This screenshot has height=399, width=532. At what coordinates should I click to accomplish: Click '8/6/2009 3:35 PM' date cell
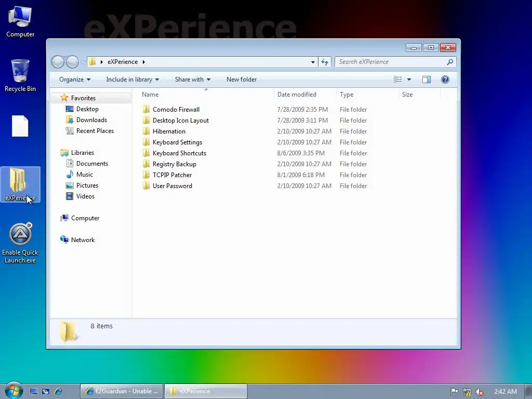301,153
